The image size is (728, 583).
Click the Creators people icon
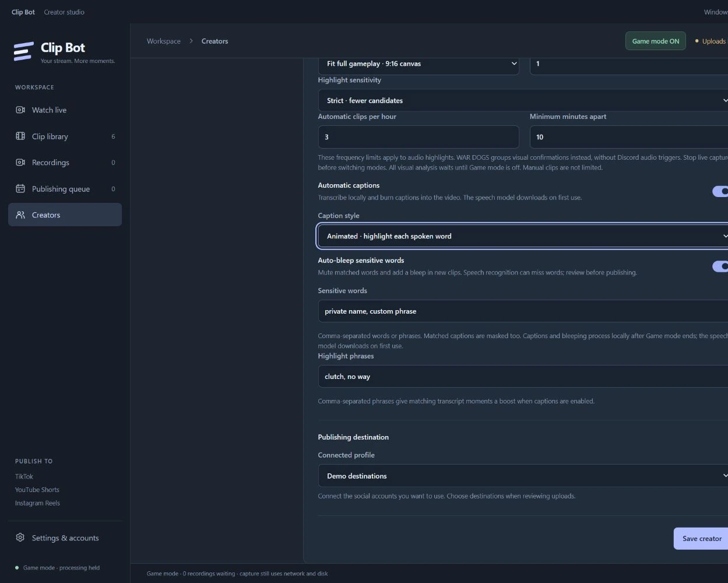(20, 215)
